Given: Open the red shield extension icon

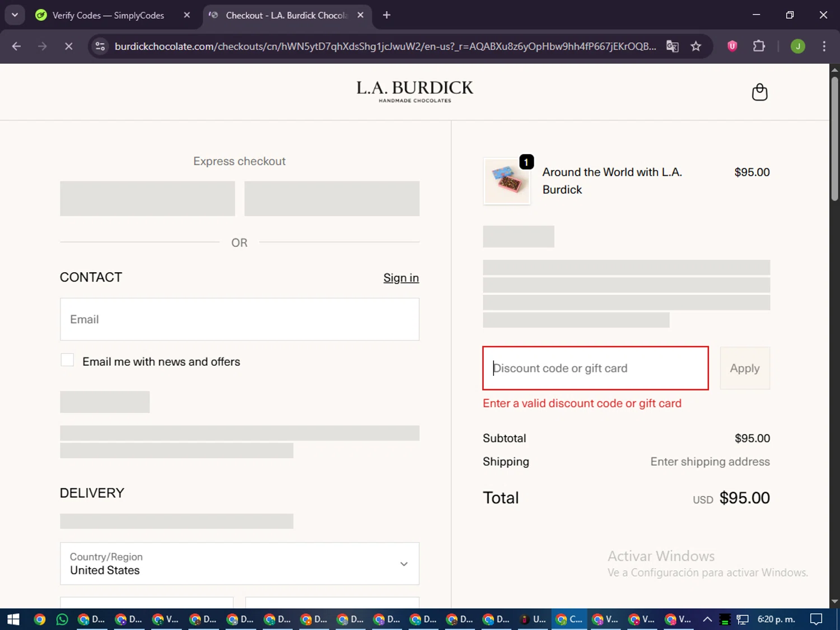Looking at the screenshot, I should [x=732, y=46].
